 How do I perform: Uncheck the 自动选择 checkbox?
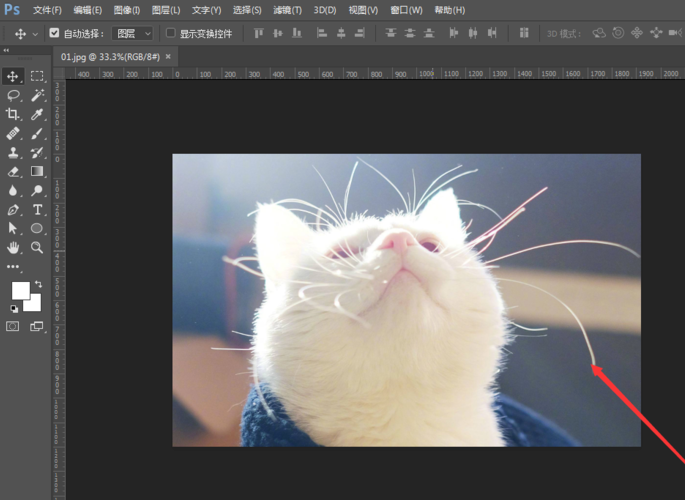coord(54,33)
